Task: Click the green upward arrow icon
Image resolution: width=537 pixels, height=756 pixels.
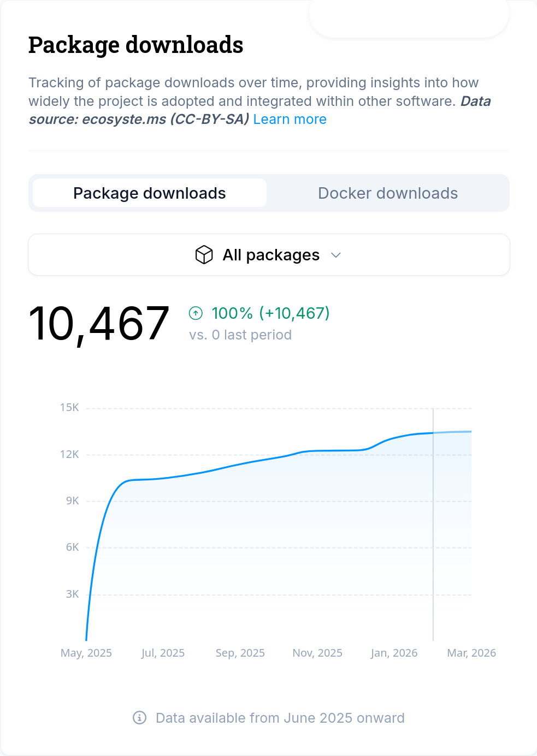Action: pos(196,313)
